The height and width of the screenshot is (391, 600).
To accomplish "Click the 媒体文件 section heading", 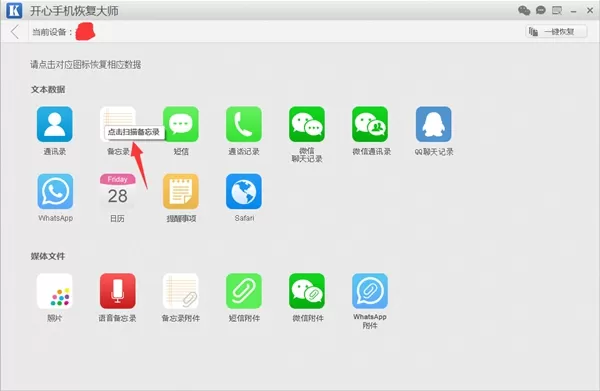I will click(48, 256).
